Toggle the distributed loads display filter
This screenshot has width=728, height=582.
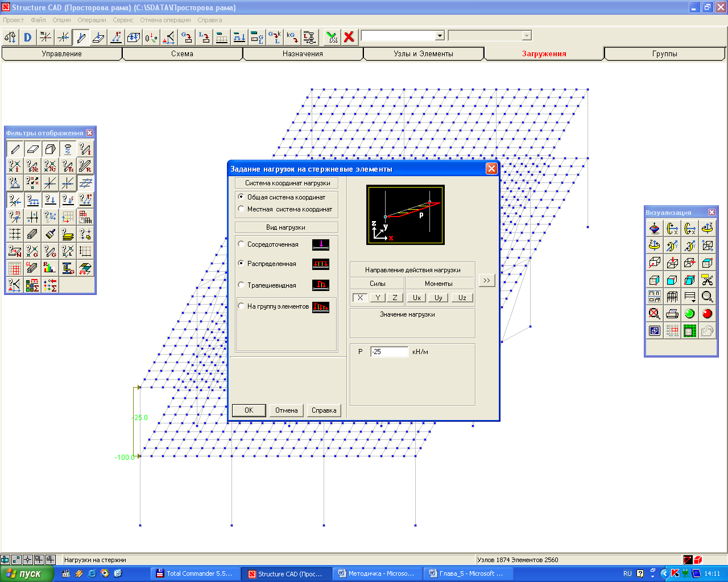[32, 200]
